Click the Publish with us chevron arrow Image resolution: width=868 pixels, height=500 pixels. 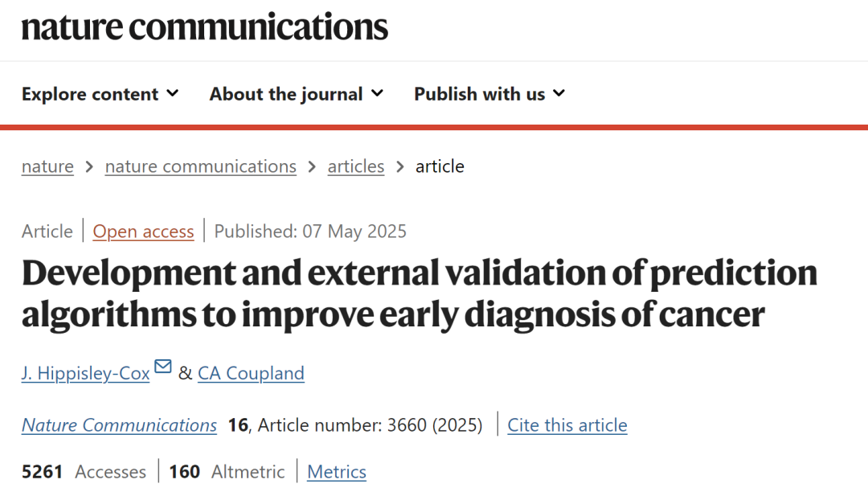pos(559,93)
